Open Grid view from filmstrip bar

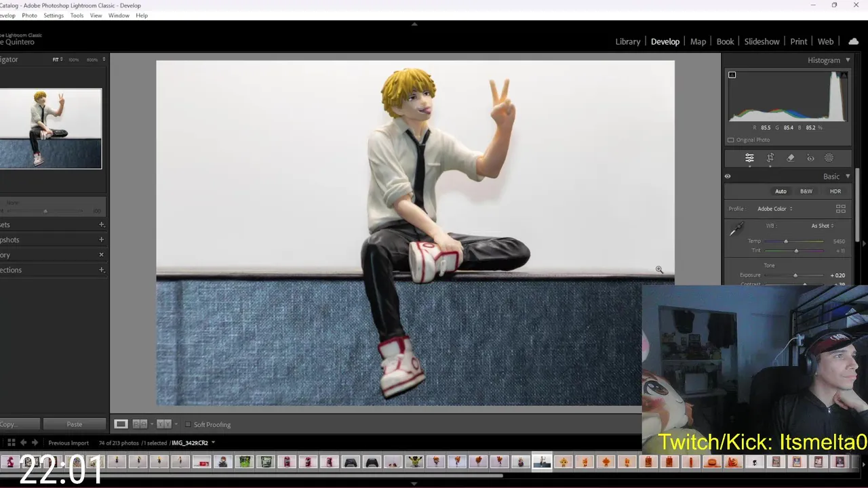[11, 443]
